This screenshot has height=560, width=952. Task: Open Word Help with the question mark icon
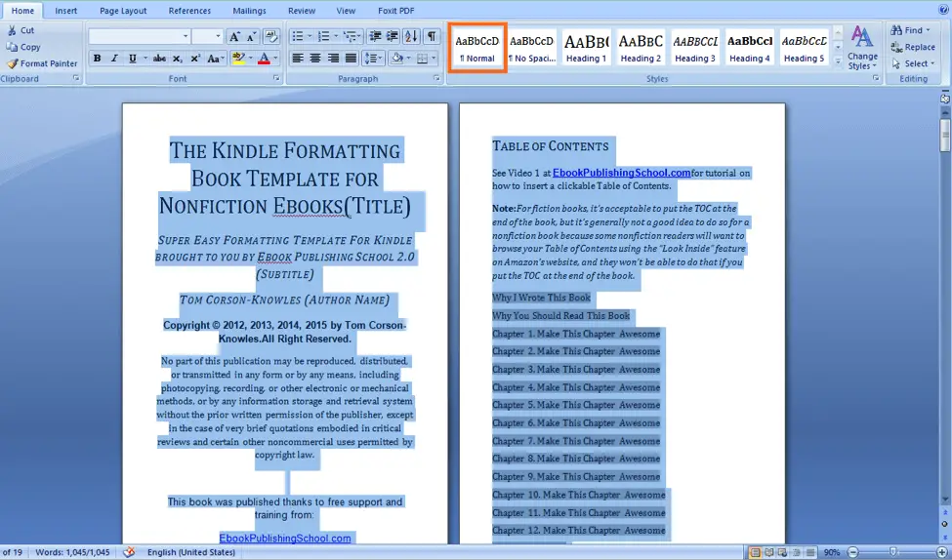944,11
